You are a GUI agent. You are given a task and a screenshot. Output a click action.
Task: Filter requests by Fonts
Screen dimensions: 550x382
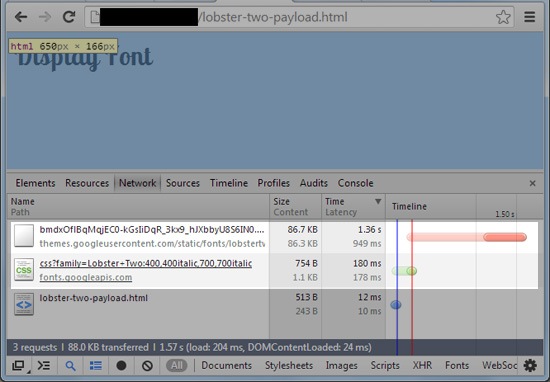click(457, 366)
